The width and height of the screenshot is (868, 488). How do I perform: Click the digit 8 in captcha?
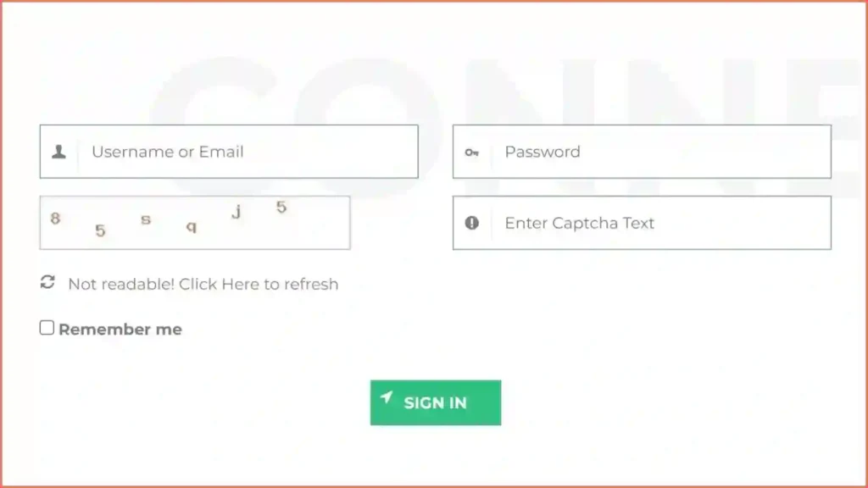point(55,219)
